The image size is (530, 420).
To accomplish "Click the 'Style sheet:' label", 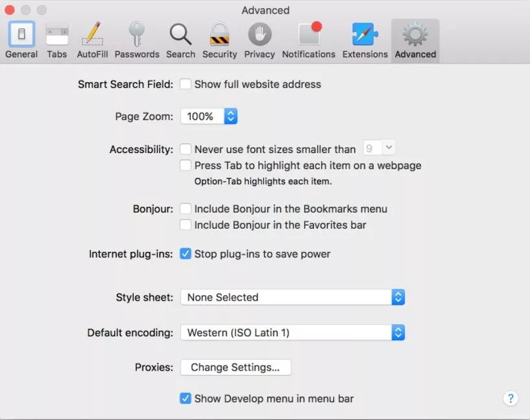I will point(144,297).
